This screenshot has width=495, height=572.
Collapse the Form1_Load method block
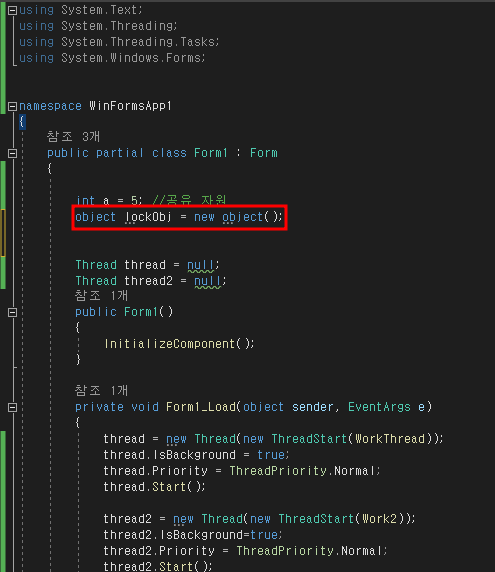[x=12, y=407]
